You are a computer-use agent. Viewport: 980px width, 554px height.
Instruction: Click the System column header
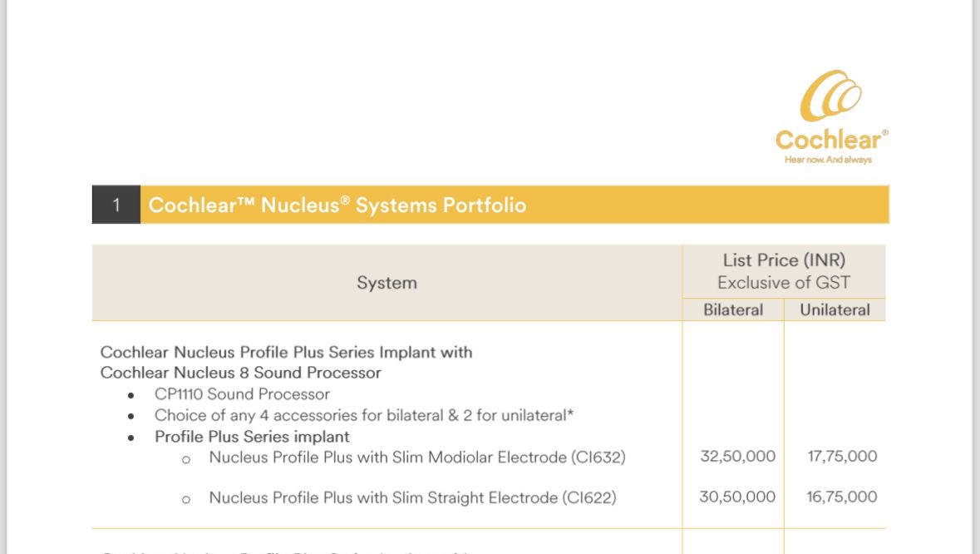coord(387,283)
